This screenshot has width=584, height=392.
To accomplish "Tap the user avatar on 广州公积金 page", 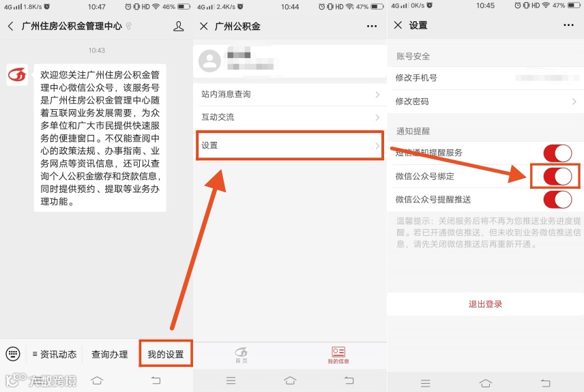I will 209,61.
